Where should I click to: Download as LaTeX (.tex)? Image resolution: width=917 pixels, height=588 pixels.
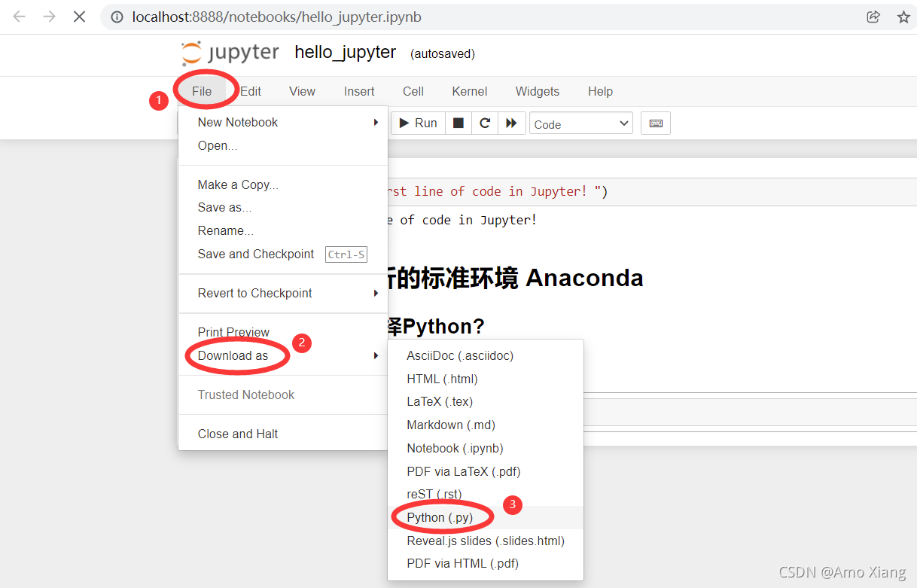pos(486,401)
